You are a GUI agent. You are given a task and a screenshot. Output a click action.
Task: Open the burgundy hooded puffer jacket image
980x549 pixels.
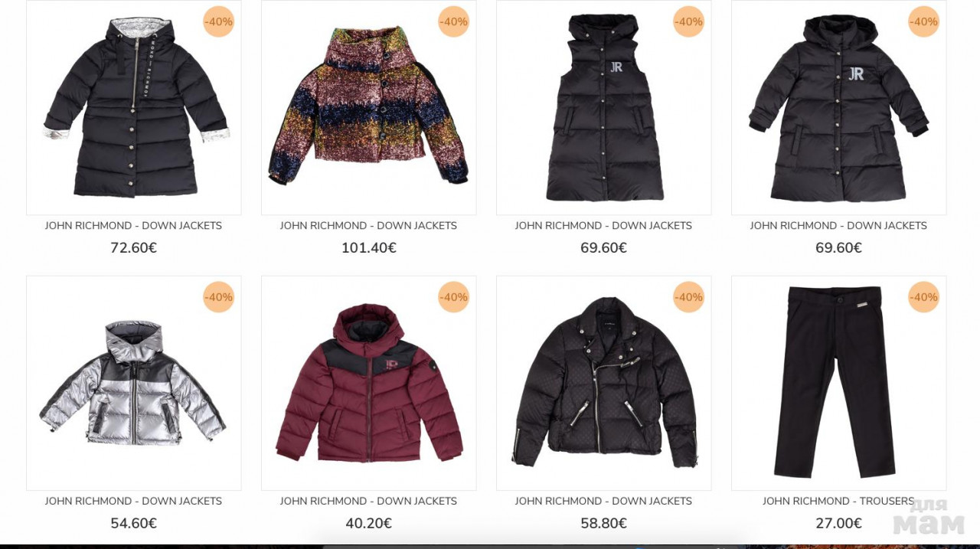click(369, 383)
